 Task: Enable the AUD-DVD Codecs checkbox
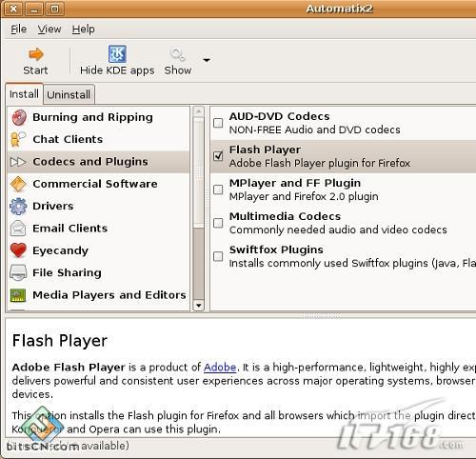pos(218,123)
